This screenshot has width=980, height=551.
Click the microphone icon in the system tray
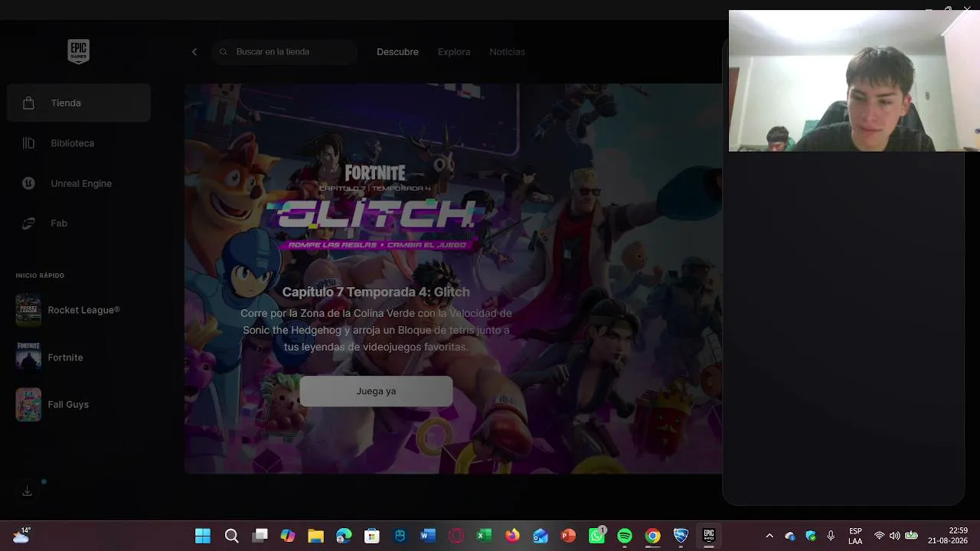[831, 536]
